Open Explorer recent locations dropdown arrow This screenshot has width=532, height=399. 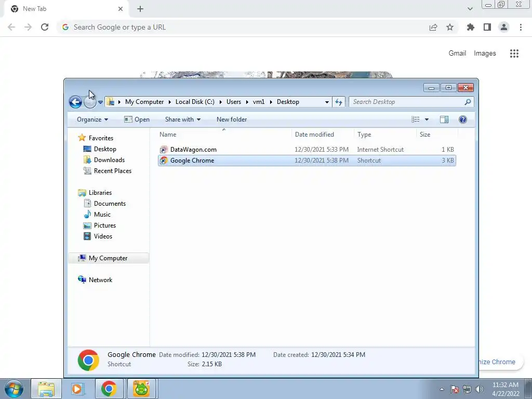100,102
